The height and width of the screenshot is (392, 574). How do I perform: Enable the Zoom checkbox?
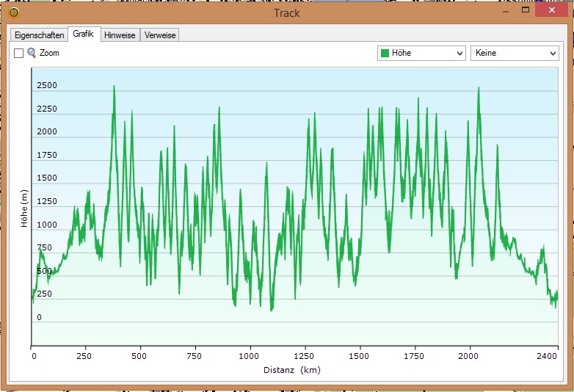[x=18, y=53]
